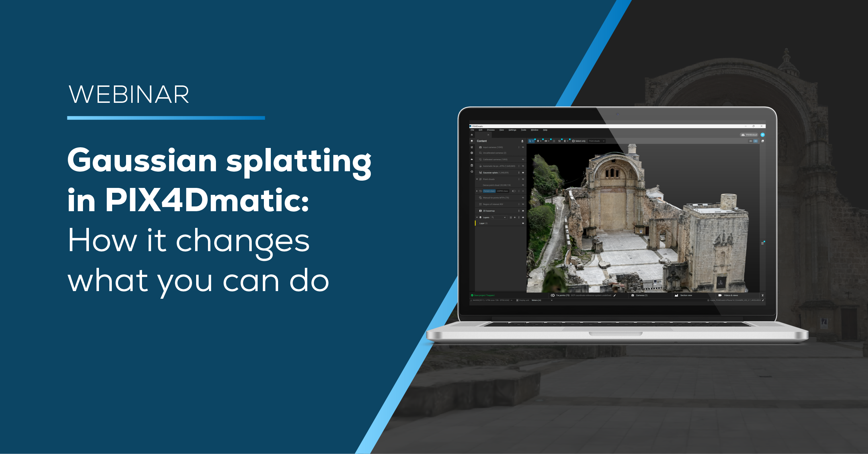Select the pointer selection tool
Image resolution: width=868 pixels, height=454 pixels.
click(x=530, y=141)
